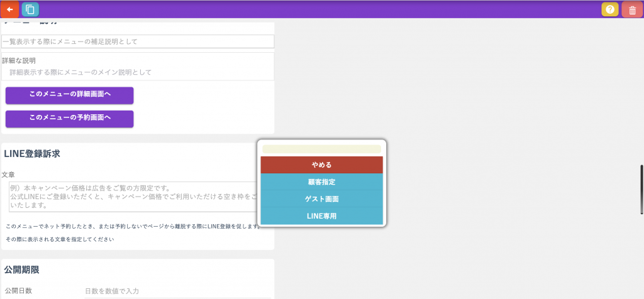644x299 pixels.
Task: Open help via the yellow question mark icon
Action: pyautogui.click(x=609, y=9)
